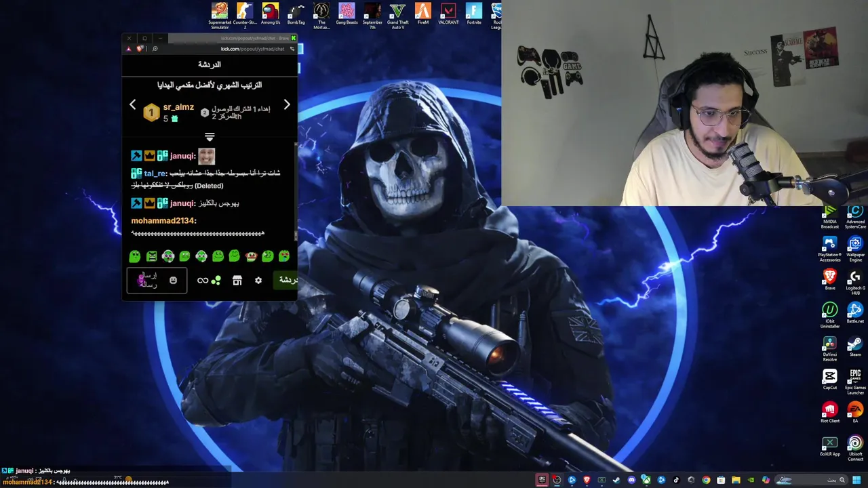Click the Brave Shields lion icon
This screenshot has width=868, height=488.
(x=140, y=49)
